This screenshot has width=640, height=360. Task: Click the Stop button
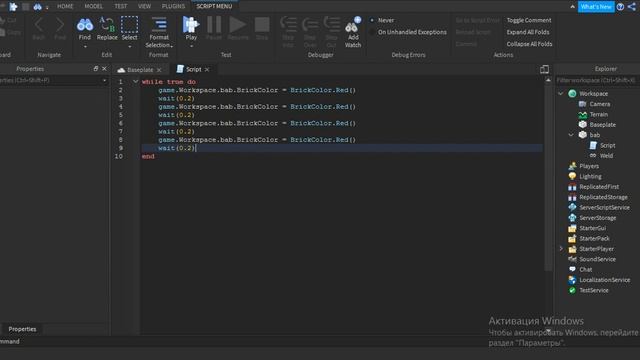[x=262, y=29]
